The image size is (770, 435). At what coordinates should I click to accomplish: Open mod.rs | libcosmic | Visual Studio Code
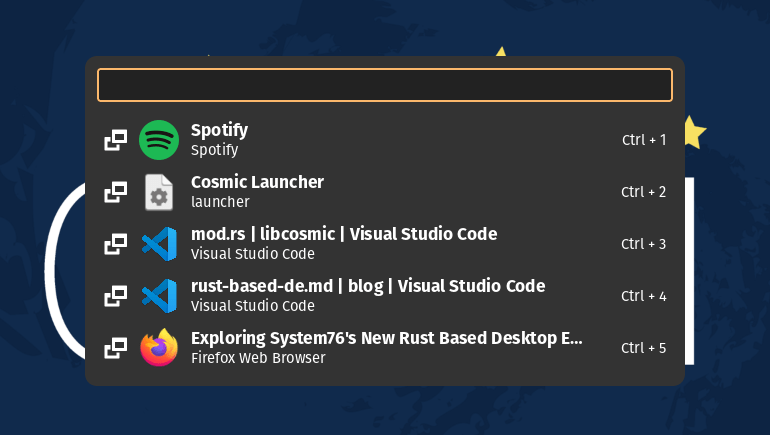343,234
